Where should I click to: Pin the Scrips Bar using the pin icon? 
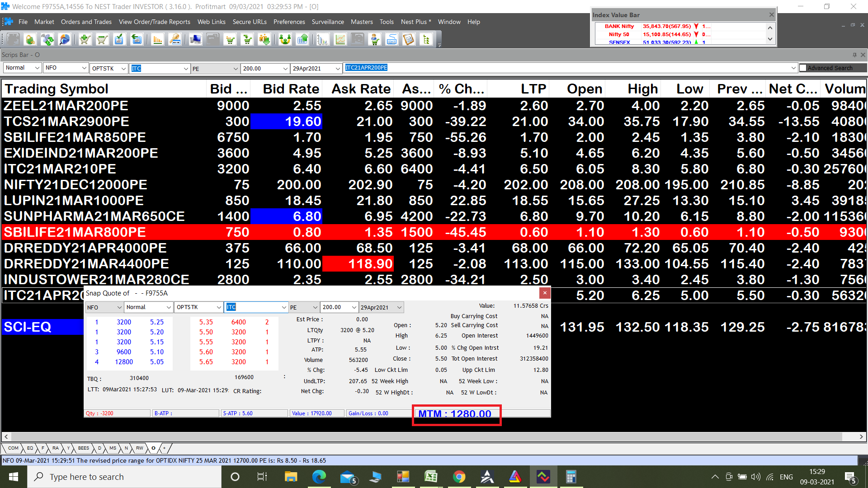(854, 55)
